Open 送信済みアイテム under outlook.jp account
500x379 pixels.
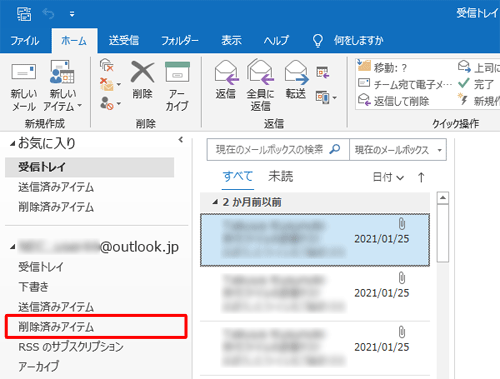56,307
